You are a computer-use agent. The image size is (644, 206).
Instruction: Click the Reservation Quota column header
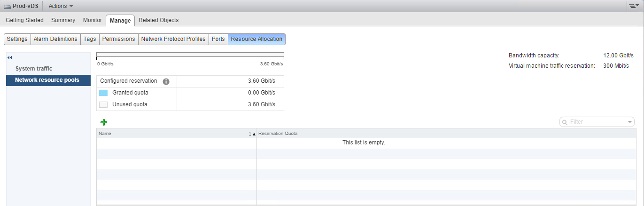pos(278,134)
